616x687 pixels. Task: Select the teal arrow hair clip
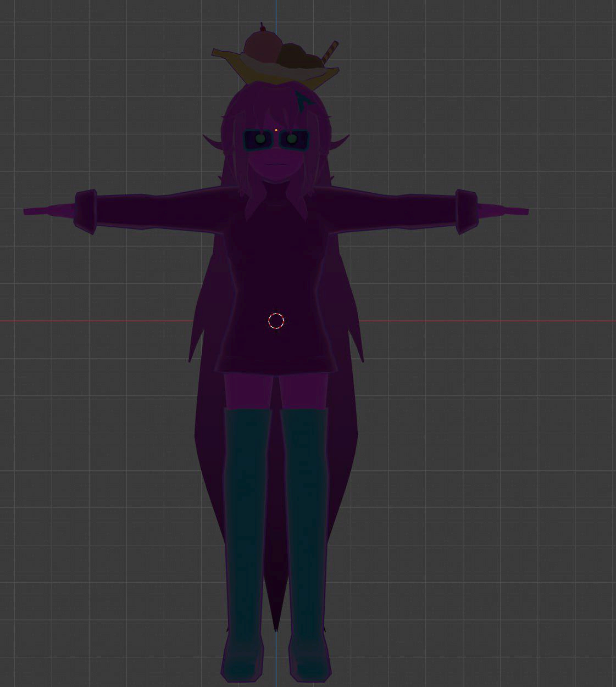tap(302, 99)
